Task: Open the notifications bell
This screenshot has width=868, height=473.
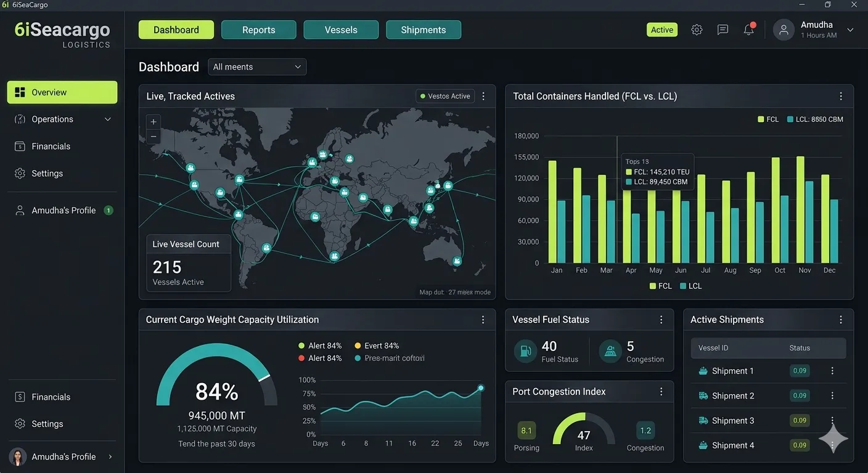Action: click(748, 30)
